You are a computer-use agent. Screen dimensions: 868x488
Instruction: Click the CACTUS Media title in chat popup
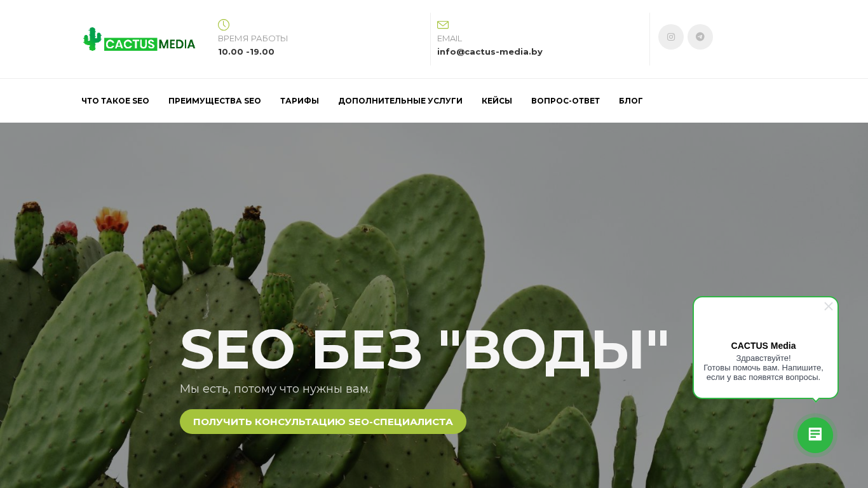click(763, 346)
